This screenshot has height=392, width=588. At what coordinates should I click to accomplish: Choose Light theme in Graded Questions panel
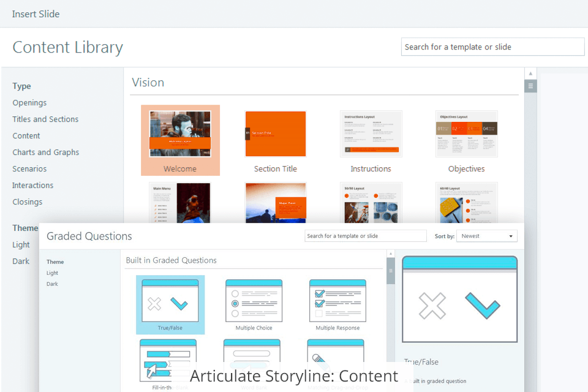click(x=52, y=273)
